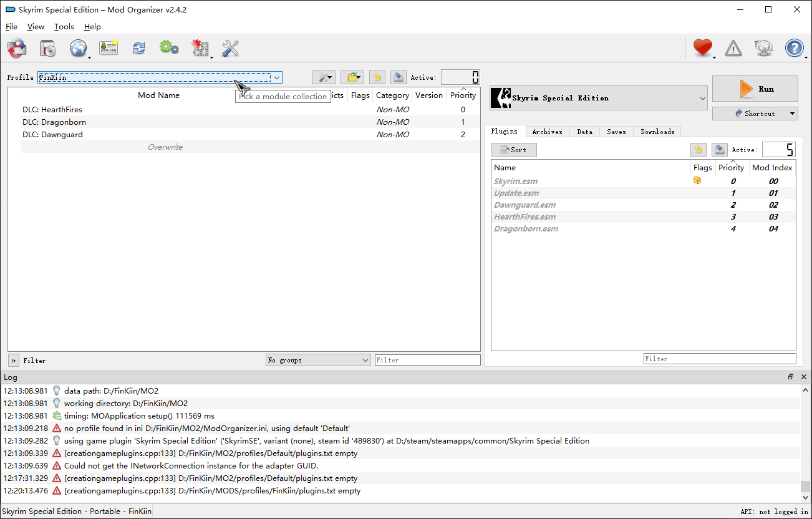The height and width of the screenshot is (519, 812).
Task: Click the red heart Endorse icon
Action: [703, 47]
